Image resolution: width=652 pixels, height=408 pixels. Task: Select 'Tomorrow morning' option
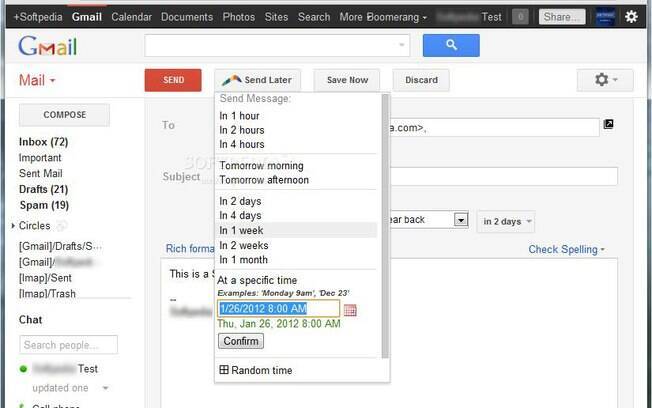[x=261, y=166]
